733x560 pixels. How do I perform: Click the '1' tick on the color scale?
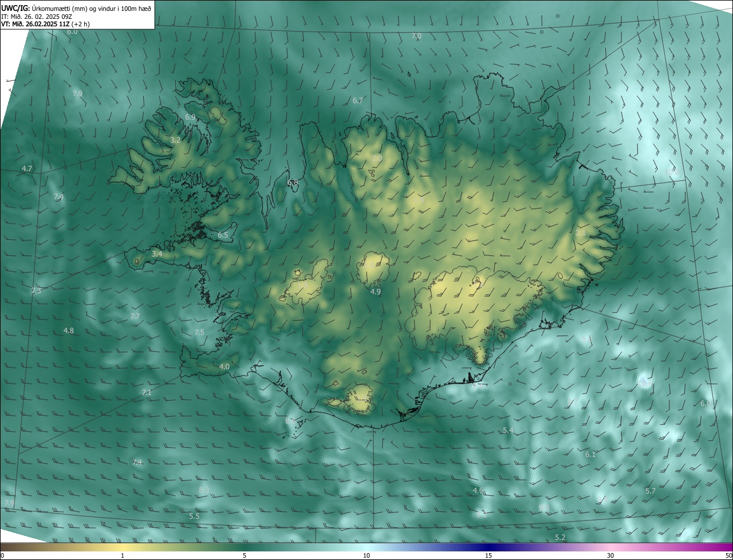pyautogui.click(x=123, y=555)
